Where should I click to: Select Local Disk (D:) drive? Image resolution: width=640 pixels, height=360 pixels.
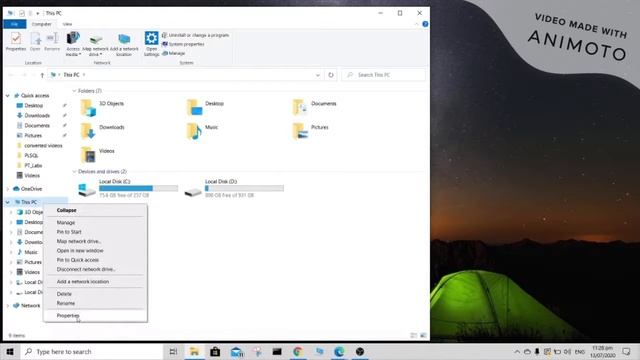(x=233, y=188)
